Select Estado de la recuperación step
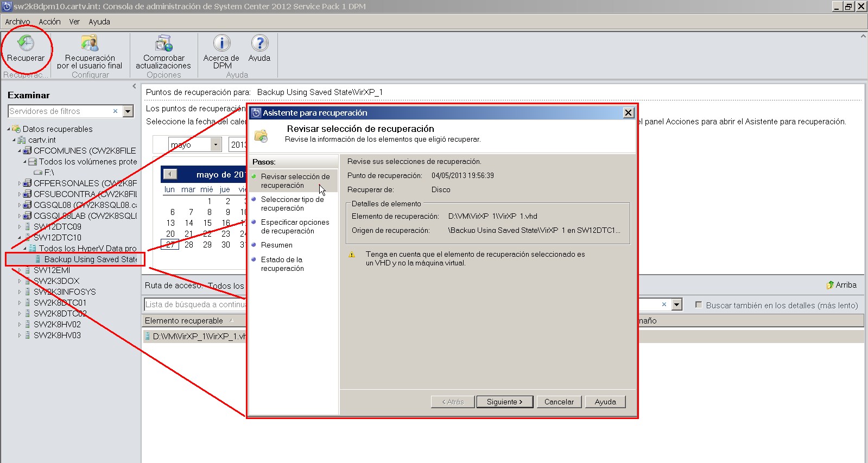 [282, 264]
